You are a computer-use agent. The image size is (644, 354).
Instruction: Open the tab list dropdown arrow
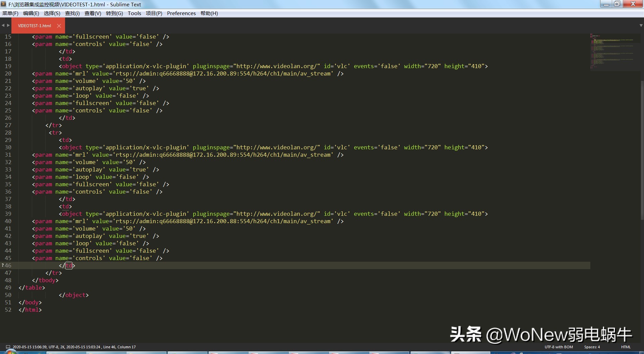point(641,26)
